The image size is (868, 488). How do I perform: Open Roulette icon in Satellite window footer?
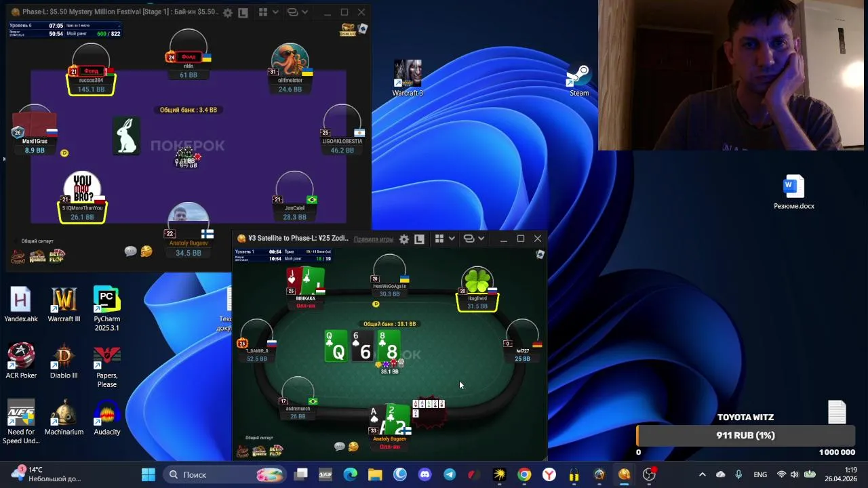coord(259,451)
